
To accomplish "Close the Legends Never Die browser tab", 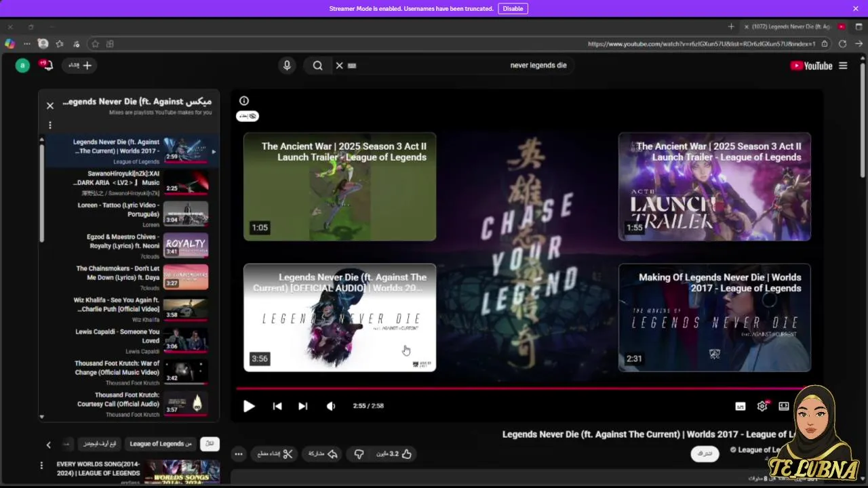I will (747, 27).
